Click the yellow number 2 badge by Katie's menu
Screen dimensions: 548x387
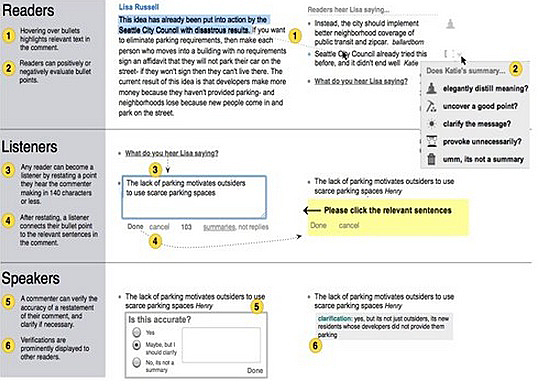point(515,69)
